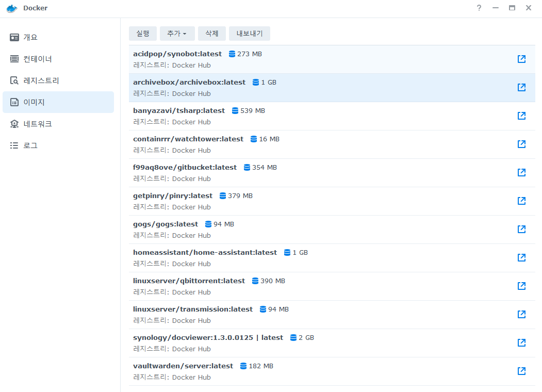542x392 pixels.
Task: Open external link for getpinry/pinry image
Action: click(x=521, y=201)
